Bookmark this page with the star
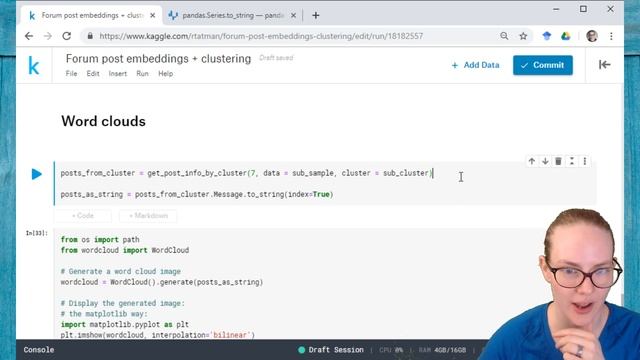 coord(523,36)
